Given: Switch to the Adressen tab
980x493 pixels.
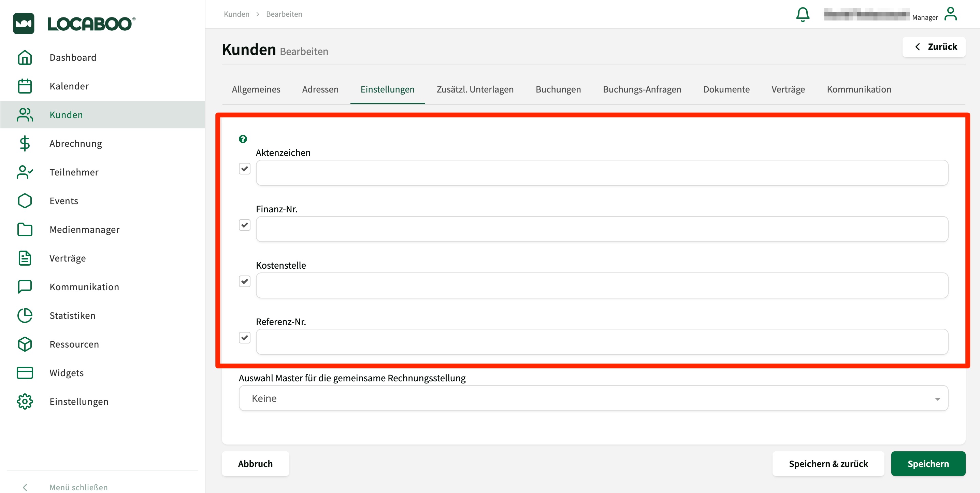Looking at the screenshot, I should (x=320, y=89).
